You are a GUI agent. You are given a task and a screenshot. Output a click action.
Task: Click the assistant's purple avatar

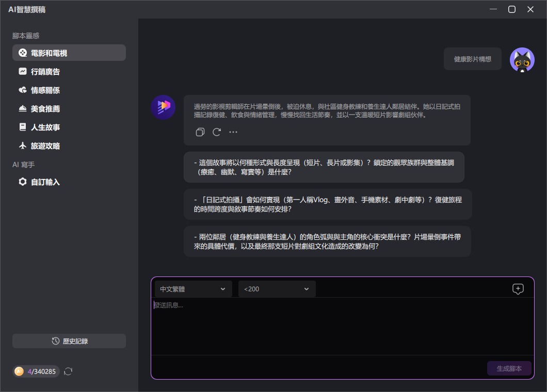[163, 107]
